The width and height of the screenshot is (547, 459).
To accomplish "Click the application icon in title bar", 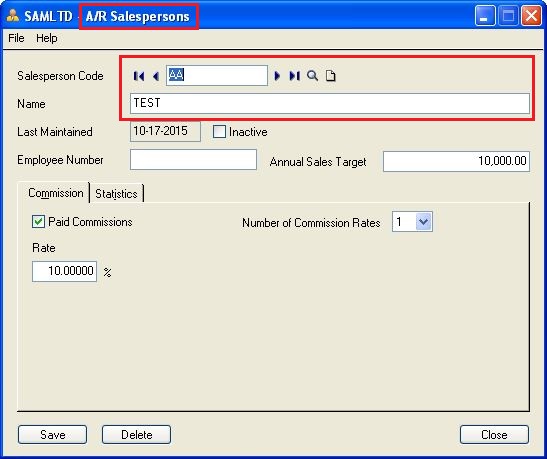I will click(13, 16).
